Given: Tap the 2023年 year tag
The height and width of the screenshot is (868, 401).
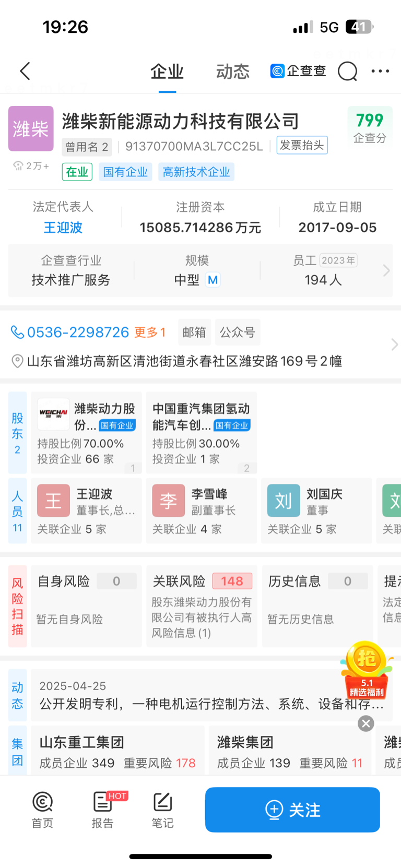Looking at the screenshot, I should [338, 260].
